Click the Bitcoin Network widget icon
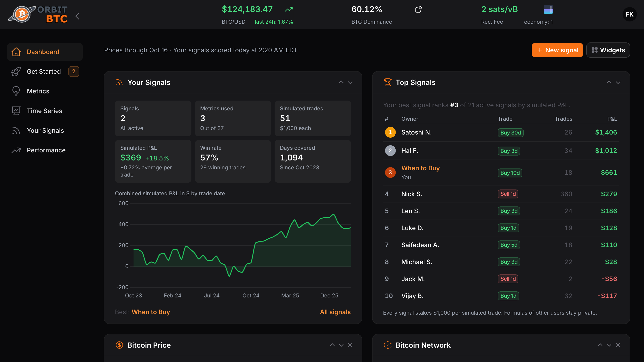Viewport: 644px width, 362px height. (x=388, y=345)
